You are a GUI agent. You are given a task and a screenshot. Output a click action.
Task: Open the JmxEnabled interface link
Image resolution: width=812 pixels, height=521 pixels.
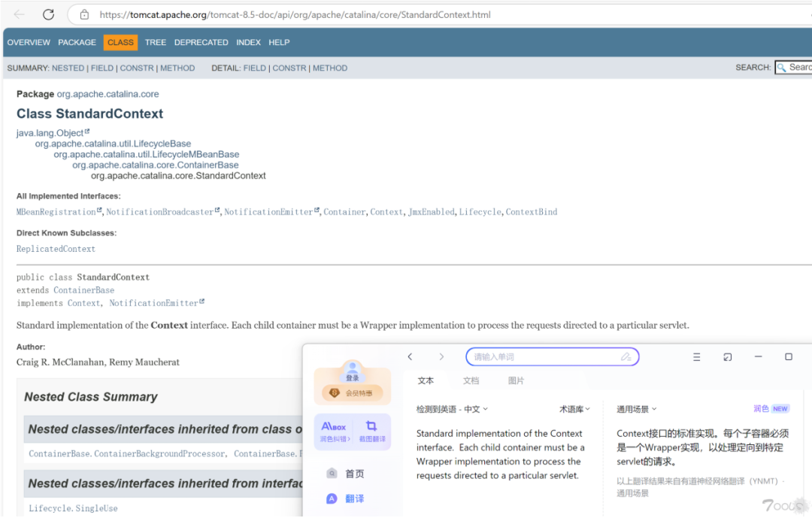click(x=432, y=212)
